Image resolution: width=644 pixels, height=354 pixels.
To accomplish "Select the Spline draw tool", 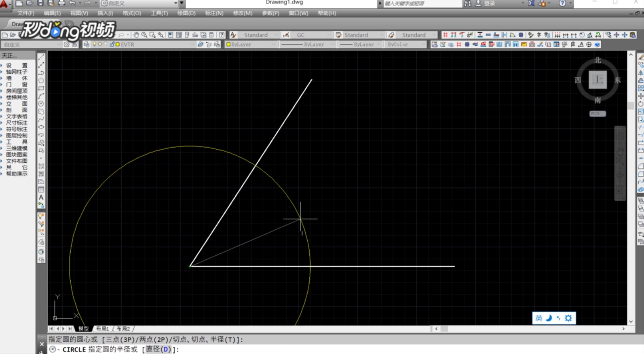I will pyautogui.click(x=41, y=119).
